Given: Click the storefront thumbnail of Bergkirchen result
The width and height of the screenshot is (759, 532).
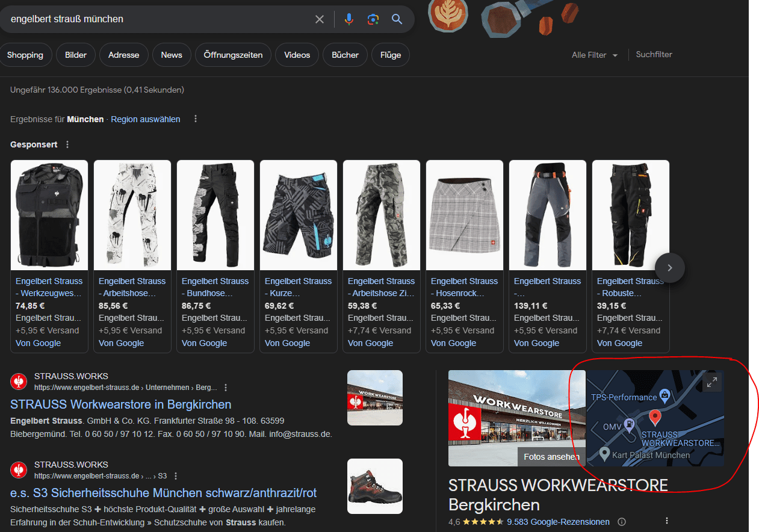Looking at the screenshot, I should coord(375,398).
